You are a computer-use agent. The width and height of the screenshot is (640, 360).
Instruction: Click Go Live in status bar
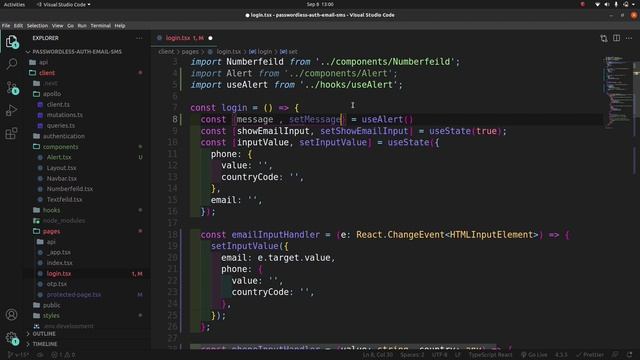(x=535, y=355)
